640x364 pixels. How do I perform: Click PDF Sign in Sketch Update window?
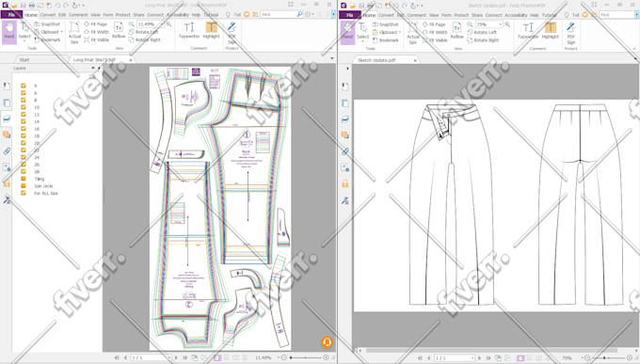571,34
